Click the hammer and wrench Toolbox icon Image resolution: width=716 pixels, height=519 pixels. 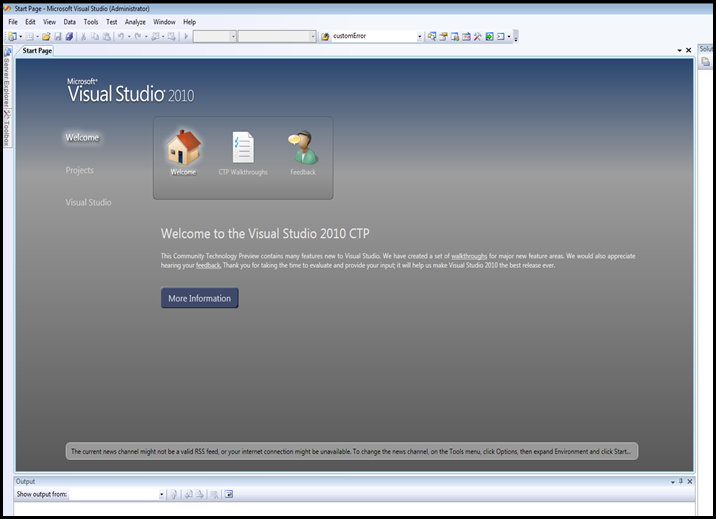(x=477, y=36)
